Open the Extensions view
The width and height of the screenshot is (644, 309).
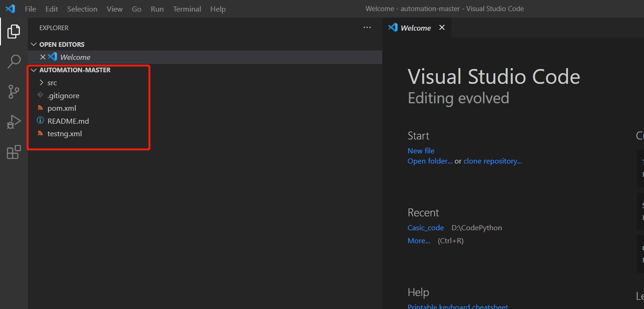(x=14, y=152)
